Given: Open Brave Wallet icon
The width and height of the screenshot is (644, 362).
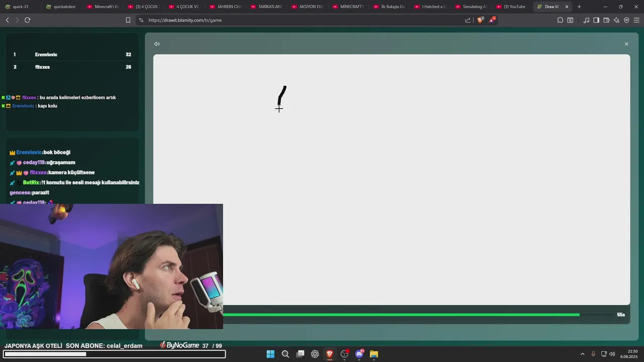Looking at the screenshot, I should click(x=606, y=20).
